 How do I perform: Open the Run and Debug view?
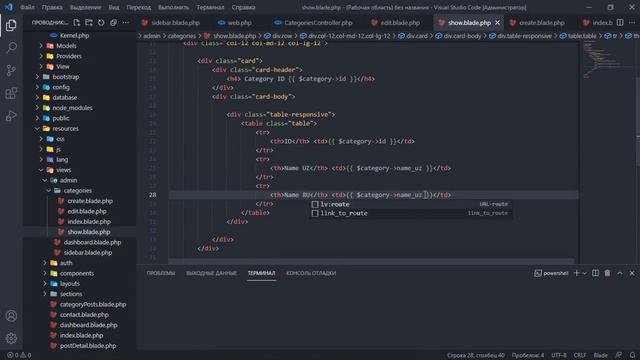click(11, 116)
